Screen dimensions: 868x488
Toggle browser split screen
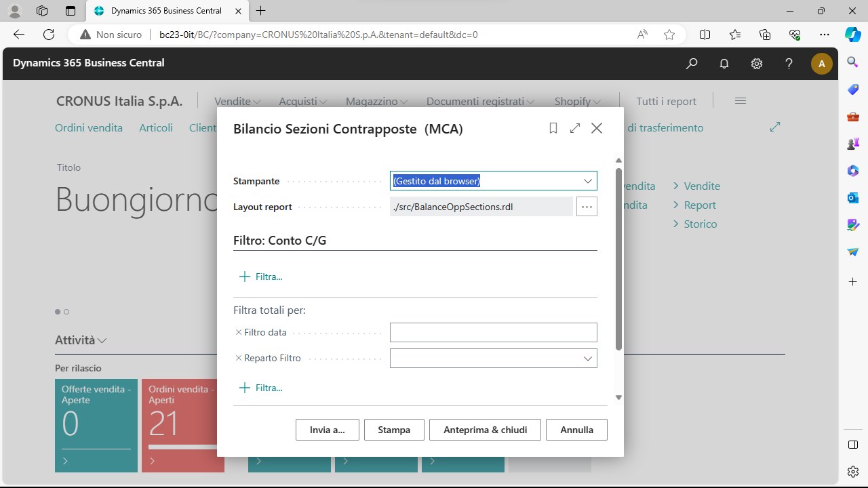click(x=705, y=35)
